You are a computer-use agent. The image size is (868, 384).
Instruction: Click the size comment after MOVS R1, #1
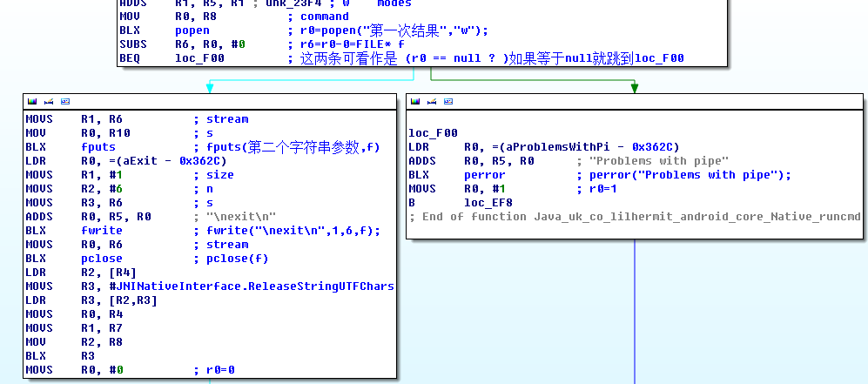220,175
